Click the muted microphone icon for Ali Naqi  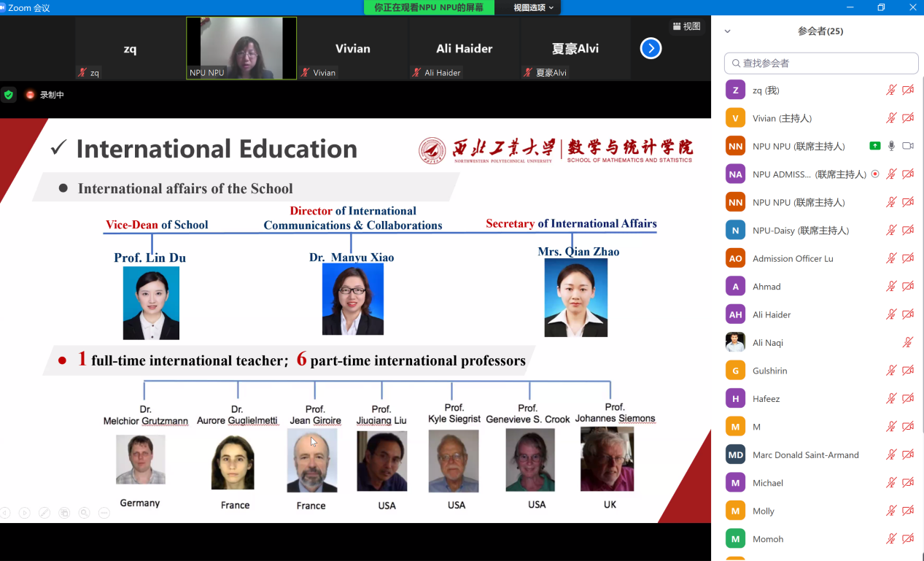(x=908, y=343)
